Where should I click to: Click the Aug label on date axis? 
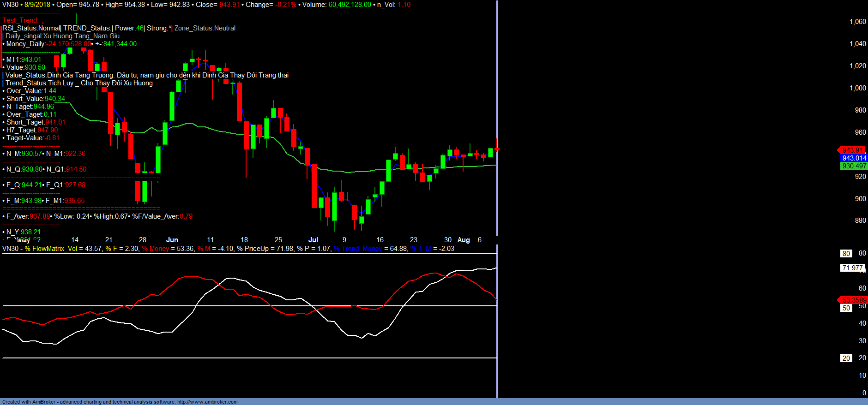(x=464, y=240)
